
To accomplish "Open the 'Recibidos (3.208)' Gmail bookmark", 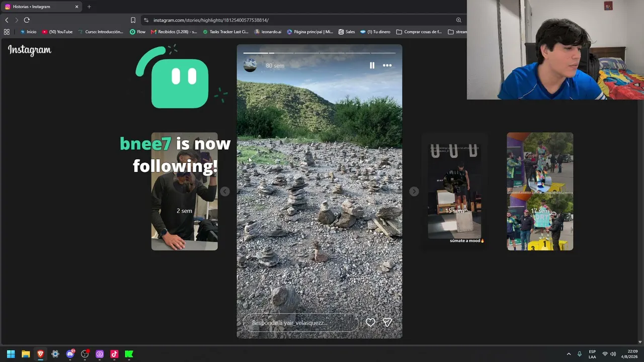I will pyautogui.click(x=174, y=32).
